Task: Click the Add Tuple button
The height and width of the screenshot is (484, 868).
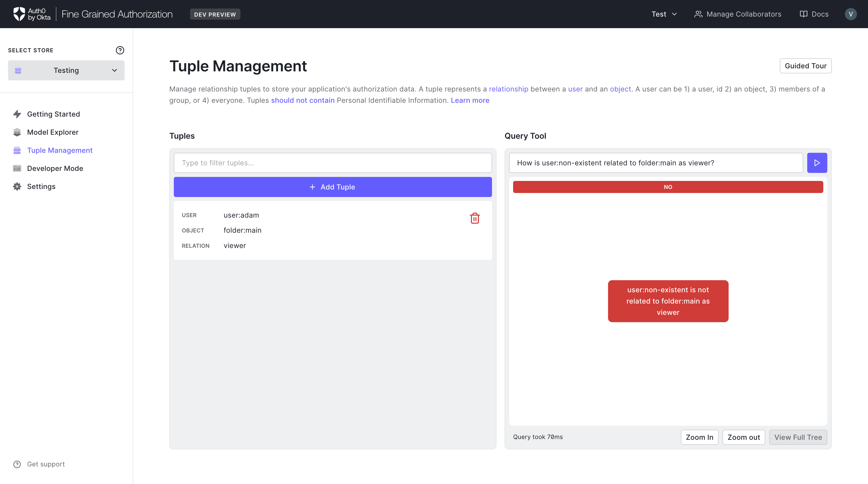Action: point(333,187)
